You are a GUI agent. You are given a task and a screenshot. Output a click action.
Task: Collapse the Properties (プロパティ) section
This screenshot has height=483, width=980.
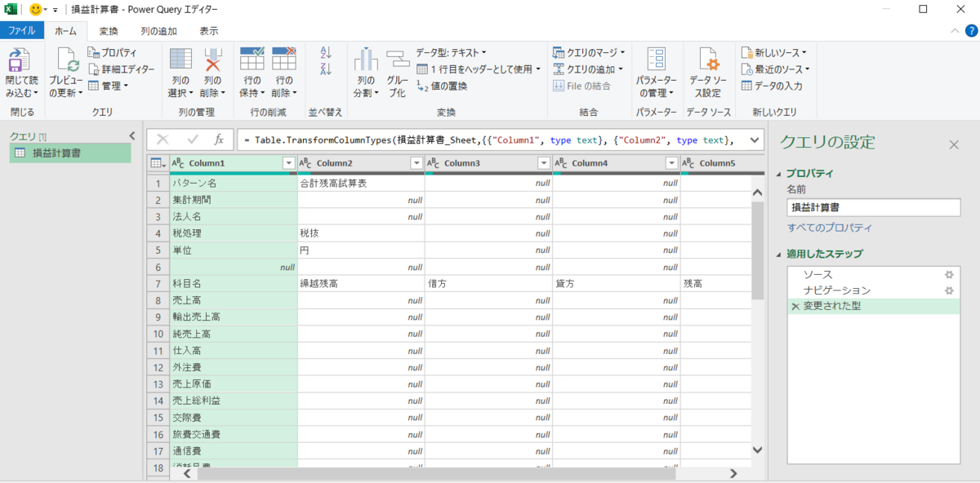(779, 174)
